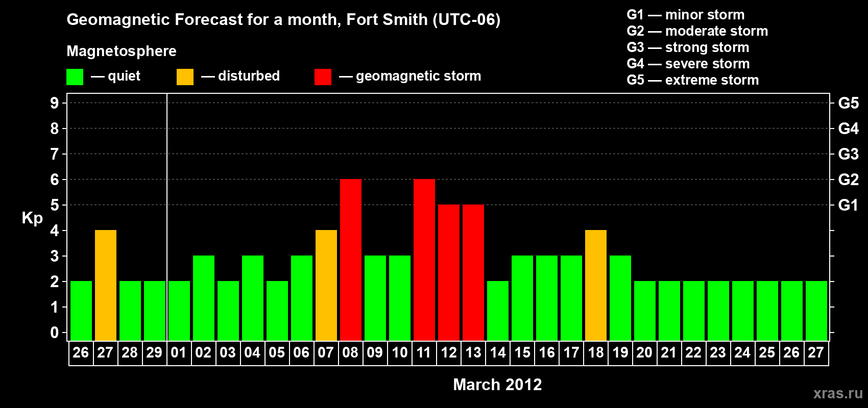Click the green bar for March 02
The height and width of the screenshot is (408, 868).
[204, 298]
